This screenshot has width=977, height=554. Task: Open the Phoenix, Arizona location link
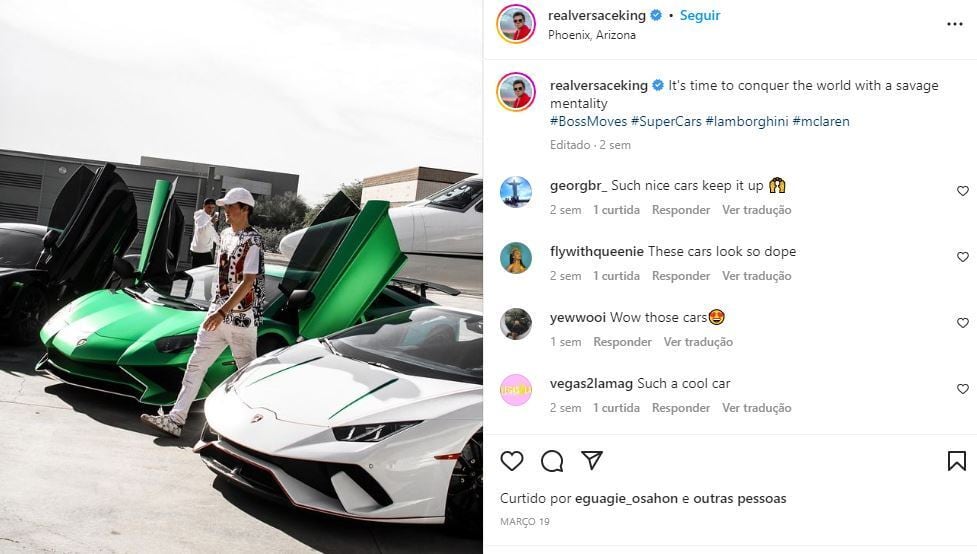(x=592, y=35)
